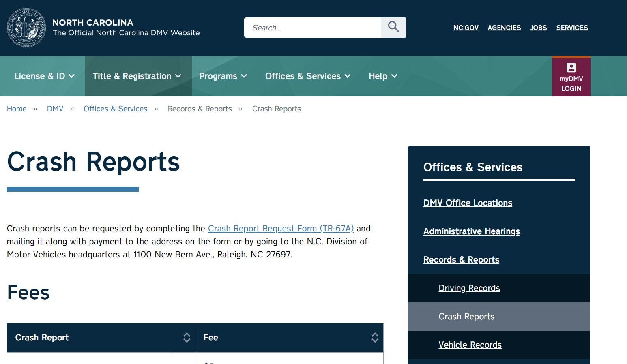
Task: Click the Fee table column header
Action: point(289,338)
